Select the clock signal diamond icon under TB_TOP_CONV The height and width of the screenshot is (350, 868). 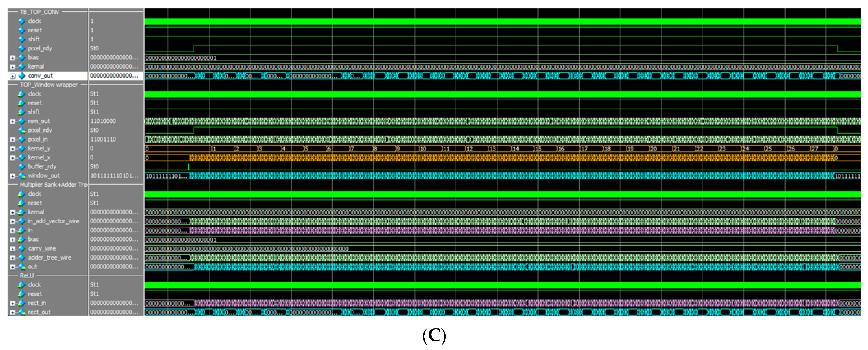click(x=22, y=21)
